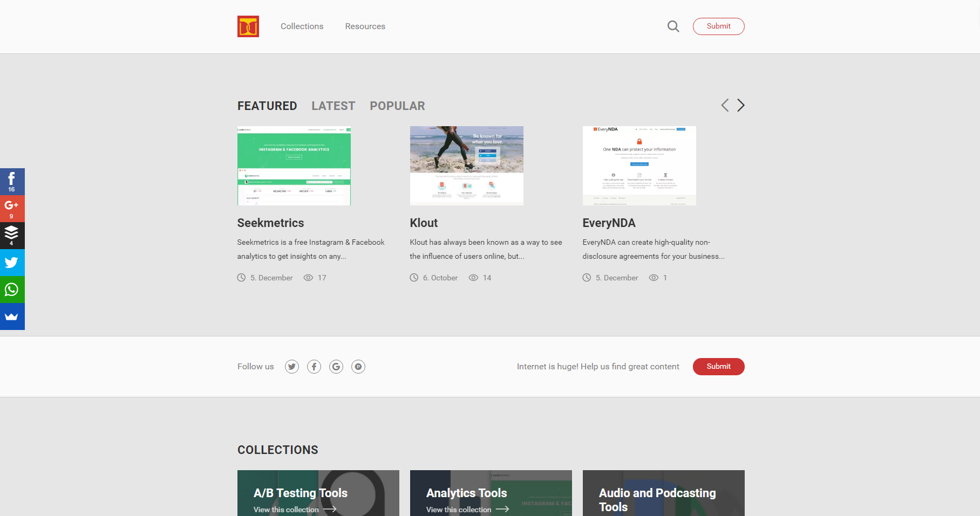Follow us on Twitter circle icon
The image size is (980, 516).
click(x=292, y=367)
